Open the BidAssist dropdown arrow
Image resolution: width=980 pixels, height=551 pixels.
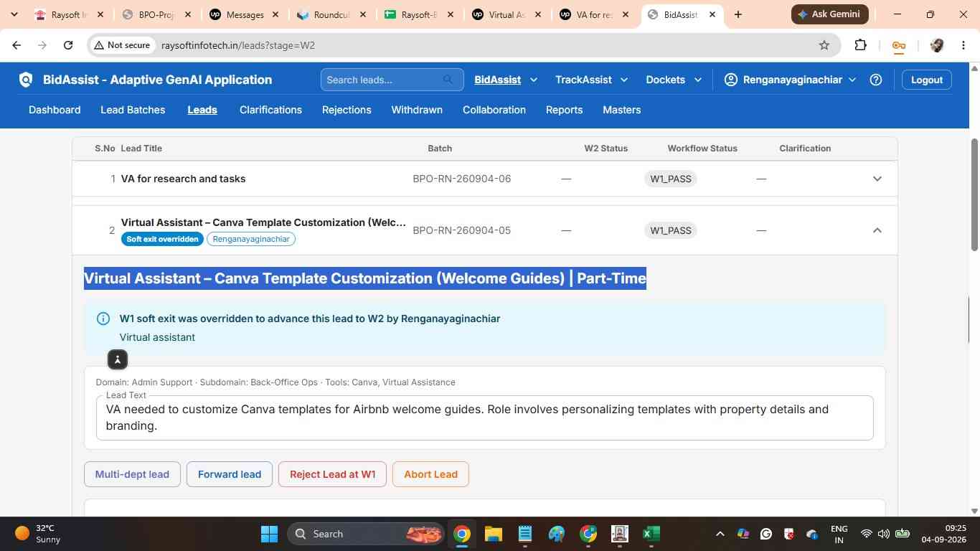(x=533, y=80)
